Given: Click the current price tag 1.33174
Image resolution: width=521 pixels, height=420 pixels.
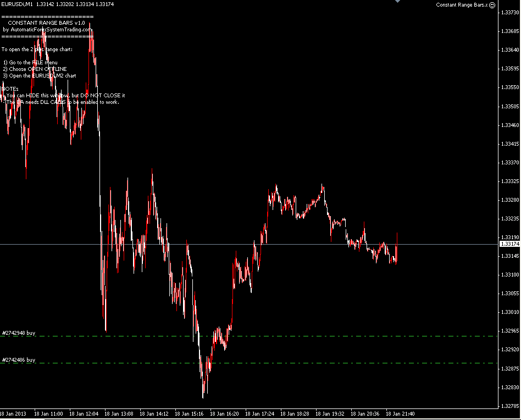Looking at the screenshot, I should tap(509, 244).
